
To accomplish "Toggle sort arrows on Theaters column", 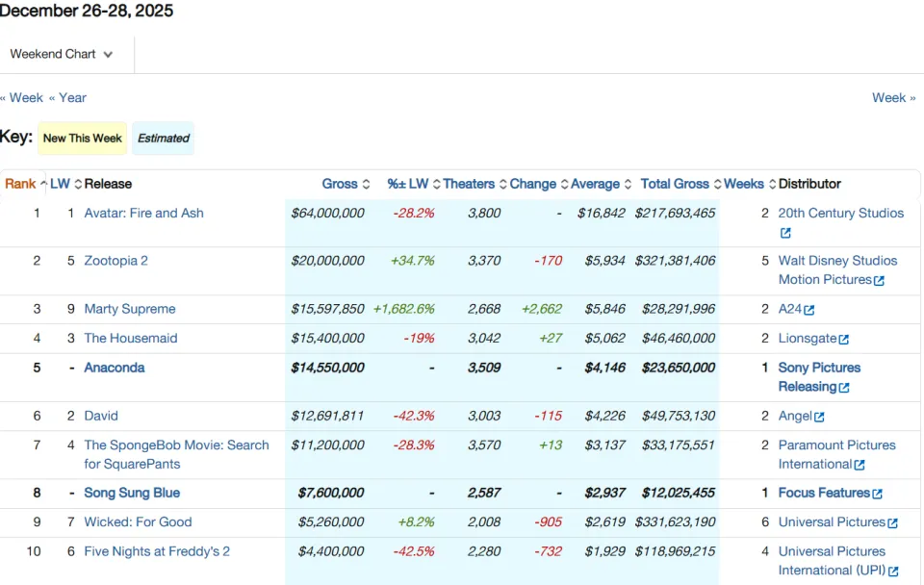I will pos(502,185).
